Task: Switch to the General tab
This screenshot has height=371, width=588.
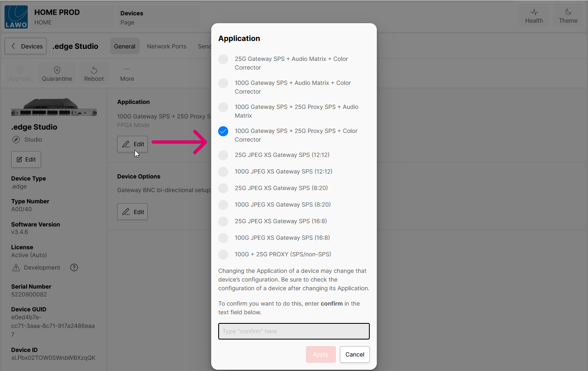Action: pyautogui.click(x=125, y=46)
